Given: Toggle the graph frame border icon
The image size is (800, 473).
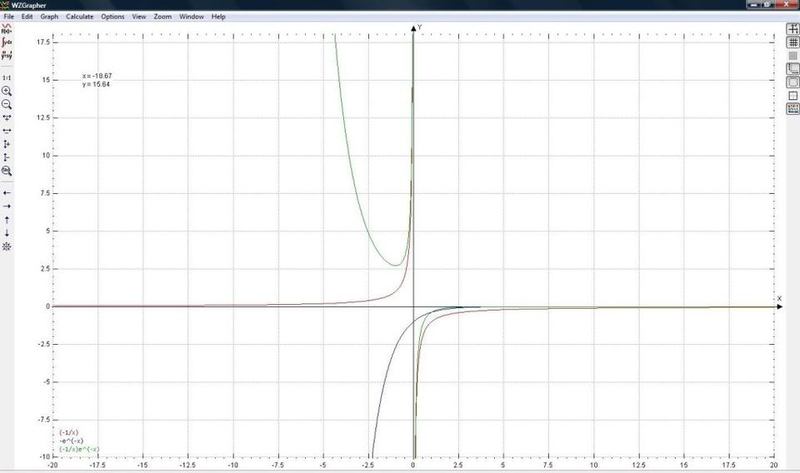Looking at the screenshot, I should (x=793, y=95).
